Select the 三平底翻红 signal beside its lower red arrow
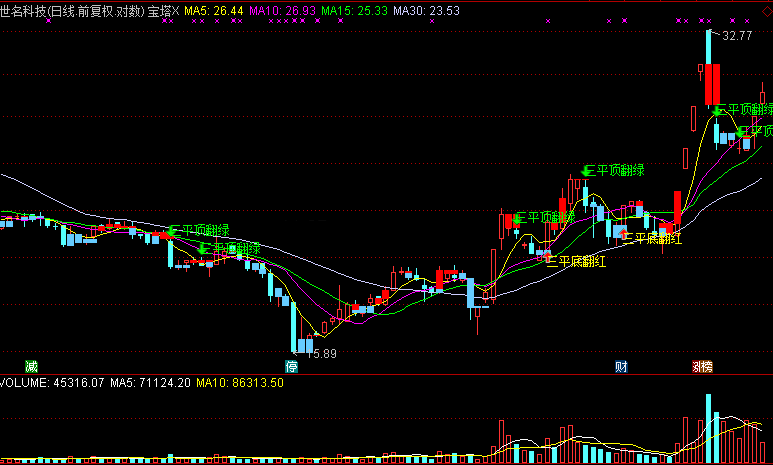The height and width of the screenshot is (465, 773). click(x=576, y=261)
